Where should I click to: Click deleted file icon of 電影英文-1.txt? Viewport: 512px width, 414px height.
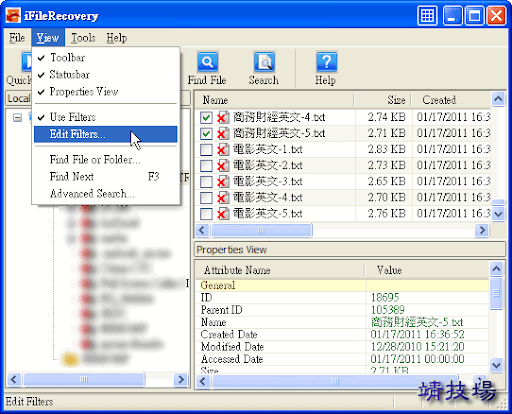(x=223, y=149)
